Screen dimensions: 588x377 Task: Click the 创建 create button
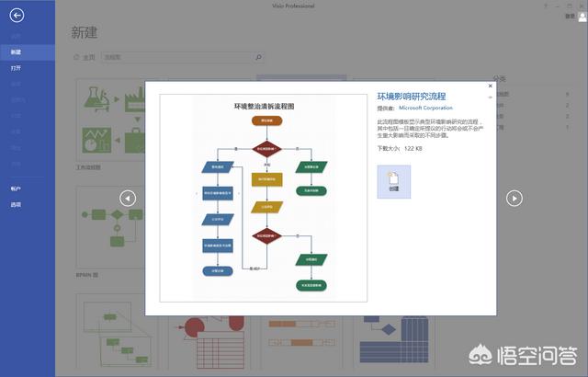coord(394,181)
